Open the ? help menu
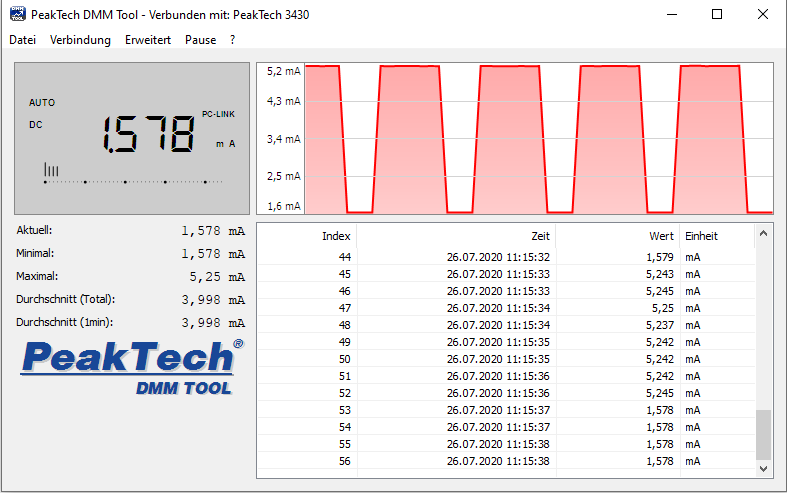 pyautogui.click(x=232, y=40)
